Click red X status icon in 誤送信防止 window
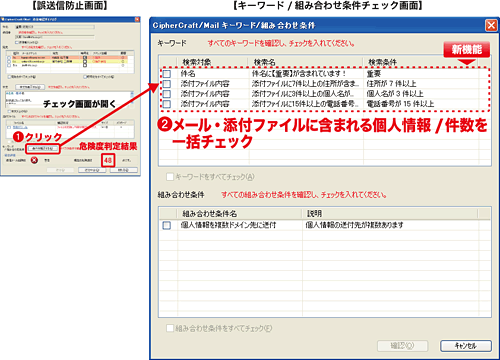This screenshot has width=500, height=360. click(x=34, y=160)
